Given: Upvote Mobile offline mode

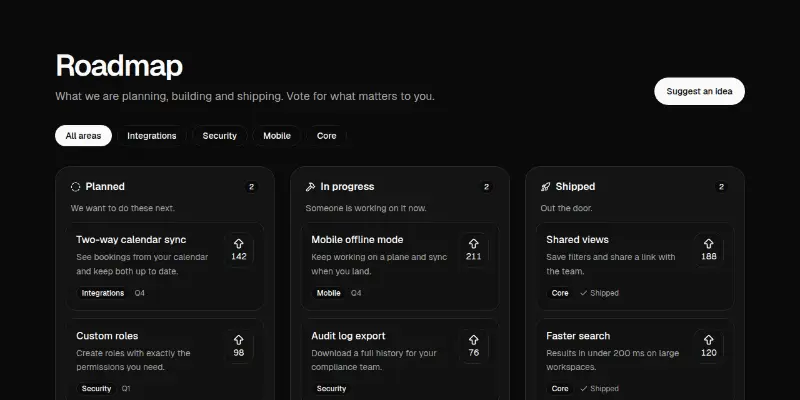Looking at the screenshot, I should click(473, 249).
